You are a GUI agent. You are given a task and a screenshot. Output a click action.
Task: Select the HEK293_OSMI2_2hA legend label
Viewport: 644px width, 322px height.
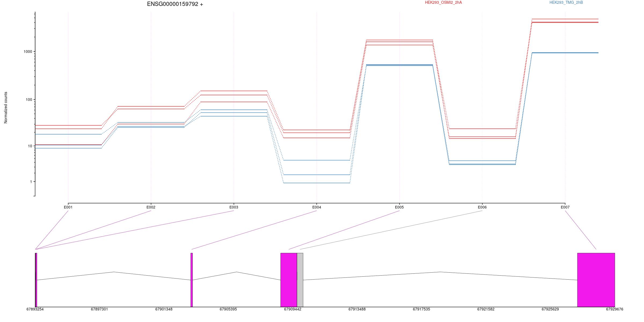443,2
